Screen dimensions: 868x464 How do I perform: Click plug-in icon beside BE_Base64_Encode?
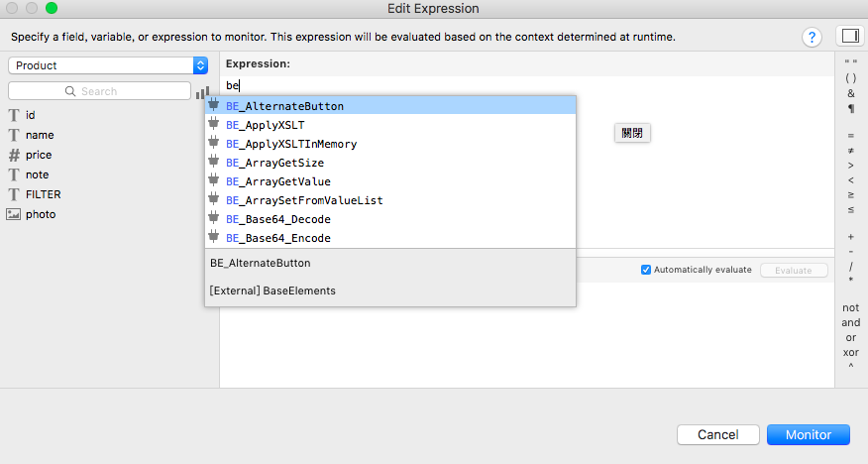pyautogui.click(x=214, y=236)
